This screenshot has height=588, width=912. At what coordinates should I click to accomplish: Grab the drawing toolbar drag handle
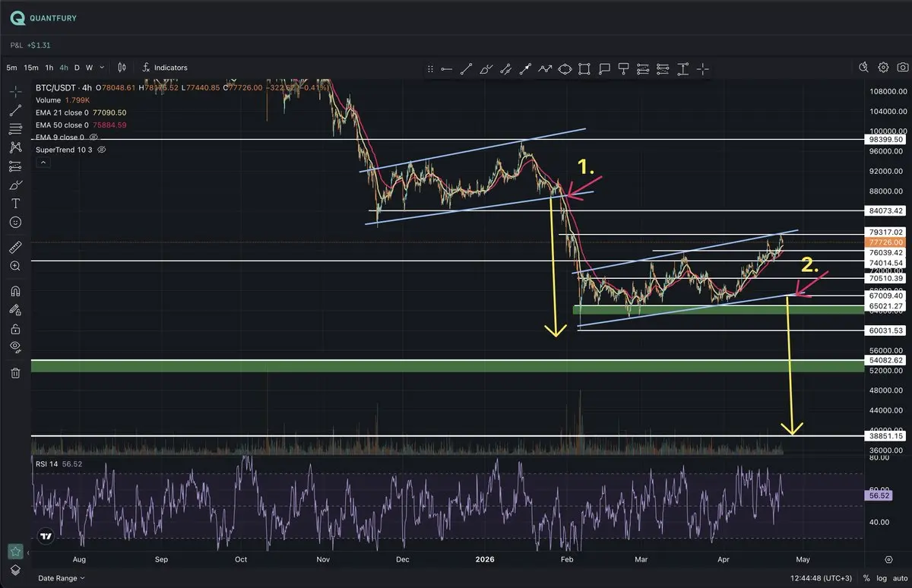tap(431, 69)
